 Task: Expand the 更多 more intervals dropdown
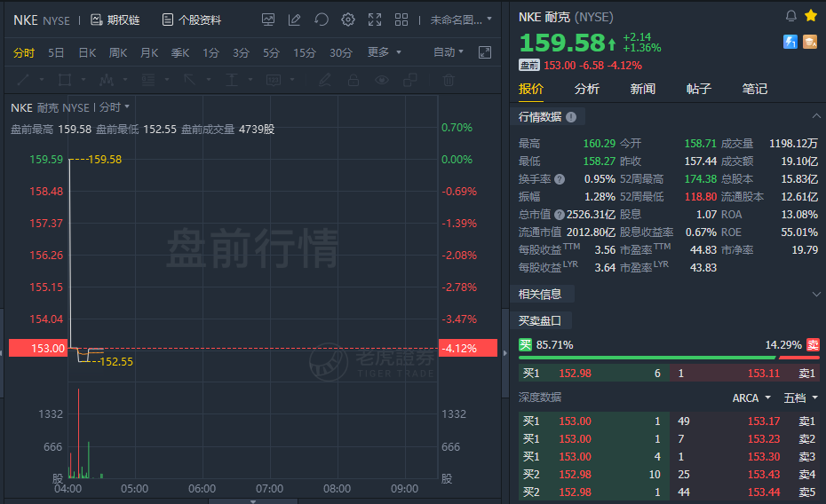click(x=384, y=52)
